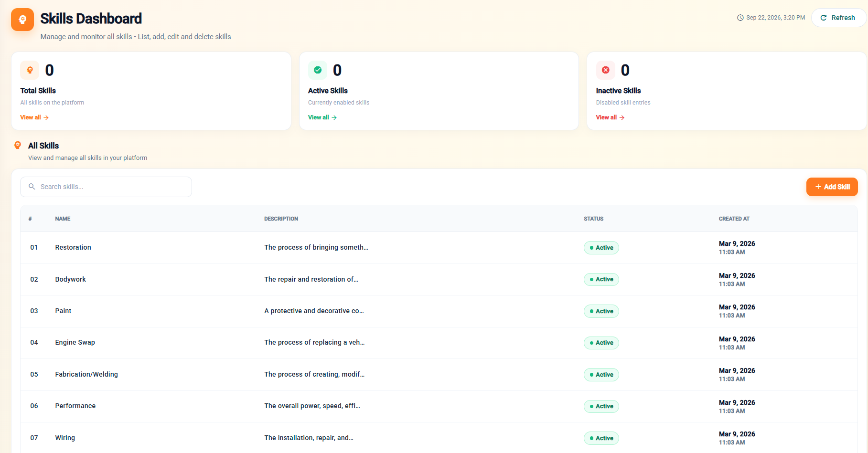Click the magnifier icon in search box
Image resolution: width=868 pixels, height=453 pixels.
(32, 187)
